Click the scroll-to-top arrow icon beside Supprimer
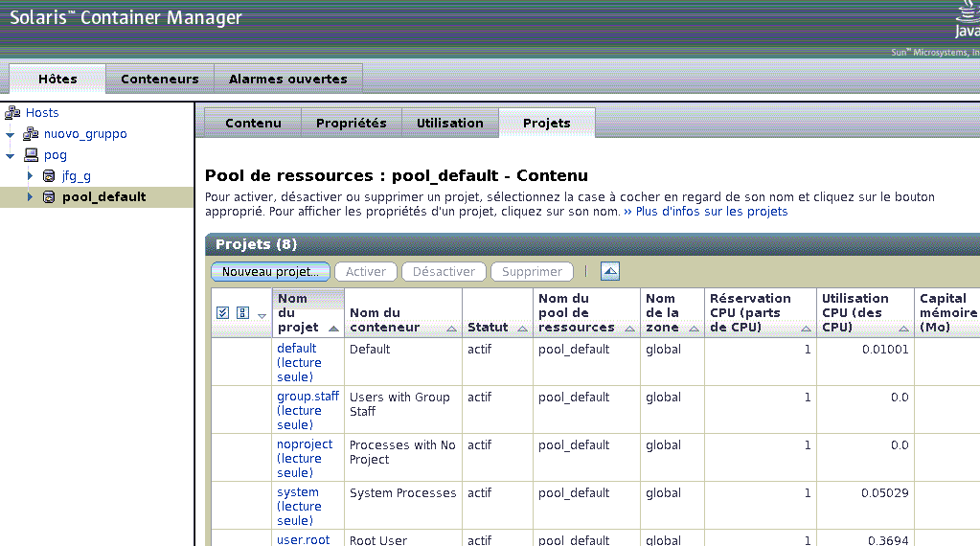This screenshot has height=546, width=980. [610, 271]
